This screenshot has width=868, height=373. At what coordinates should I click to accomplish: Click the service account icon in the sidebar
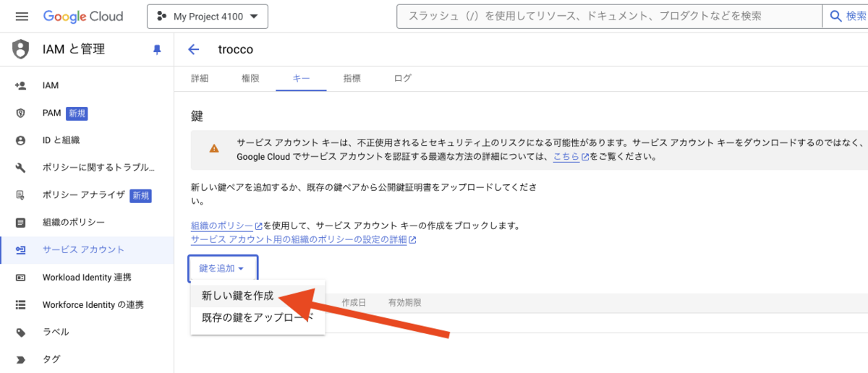click(20, 249)
